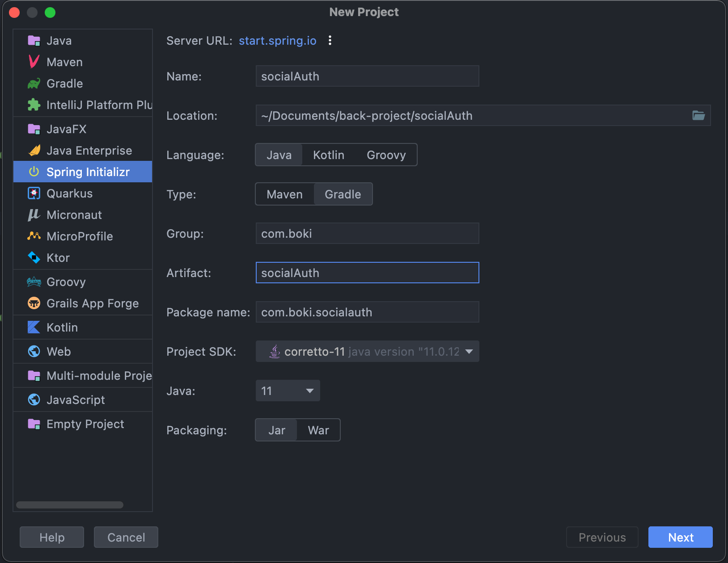Open the start.spring.io server link
Viewport: 728px width, 563px height.
[278, 41]
